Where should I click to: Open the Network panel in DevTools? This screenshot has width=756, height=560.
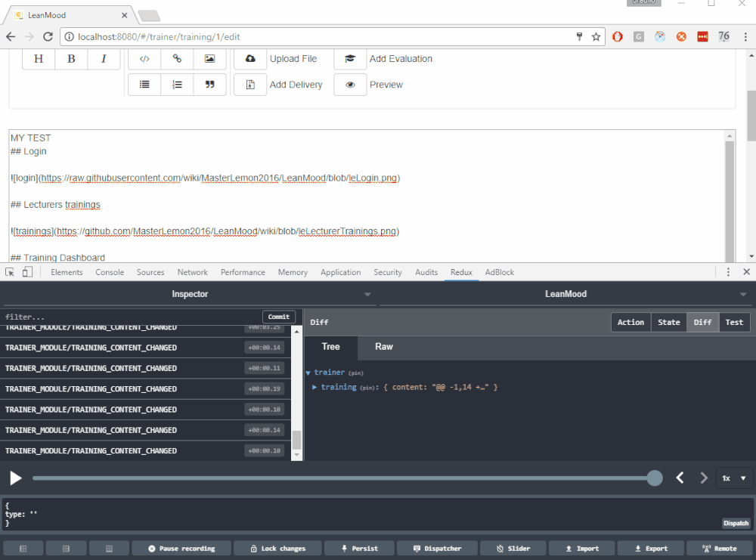pyautogui.click(x=192, y=272)
